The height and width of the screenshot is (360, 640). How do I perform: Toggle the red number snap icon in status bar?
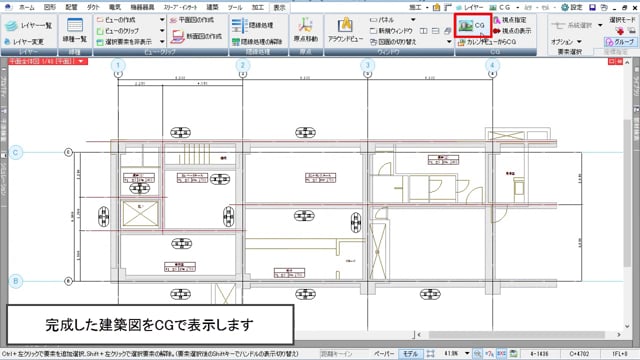(489, 353)
